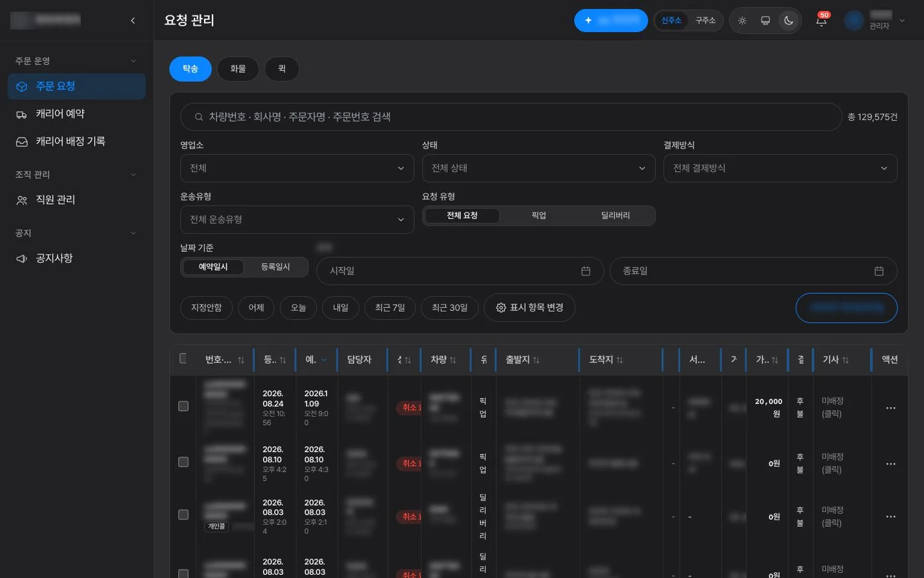Open calendar icon in 종료일 field
Viewport: 924px width, 578px height.
point(879,271)
